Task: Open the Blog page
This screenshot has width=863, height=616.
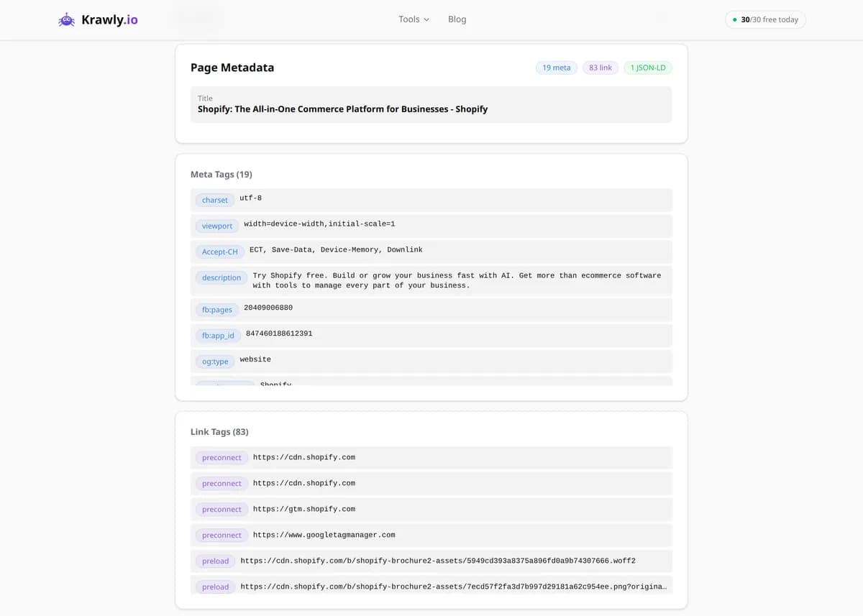Action: (x=457, y=19)
